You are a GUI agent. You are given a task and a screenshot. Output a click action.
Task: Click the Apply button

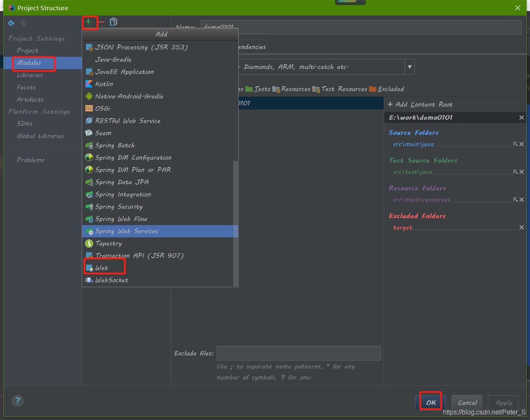(503, 402)
